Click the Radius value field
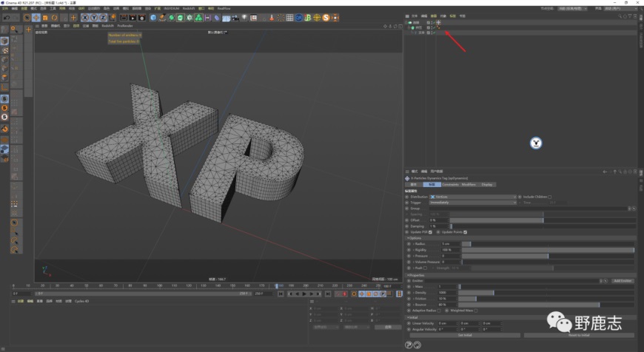644x352 pixels. click(451, 244)
